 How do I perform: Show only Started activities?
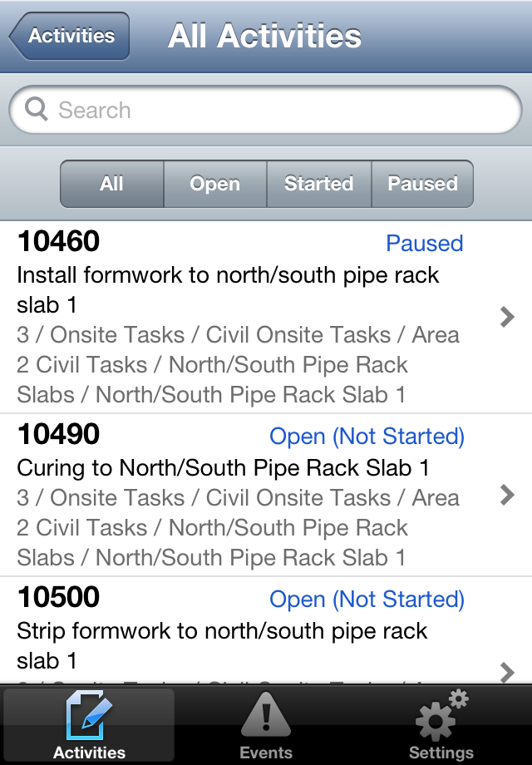tap(318, 184)
